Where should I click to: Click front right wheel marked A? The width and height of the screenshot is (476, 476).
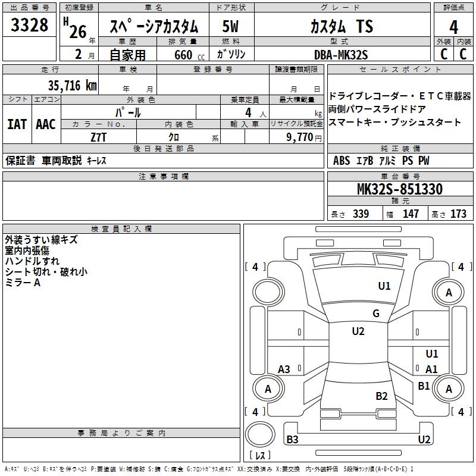tap(449, 292)
